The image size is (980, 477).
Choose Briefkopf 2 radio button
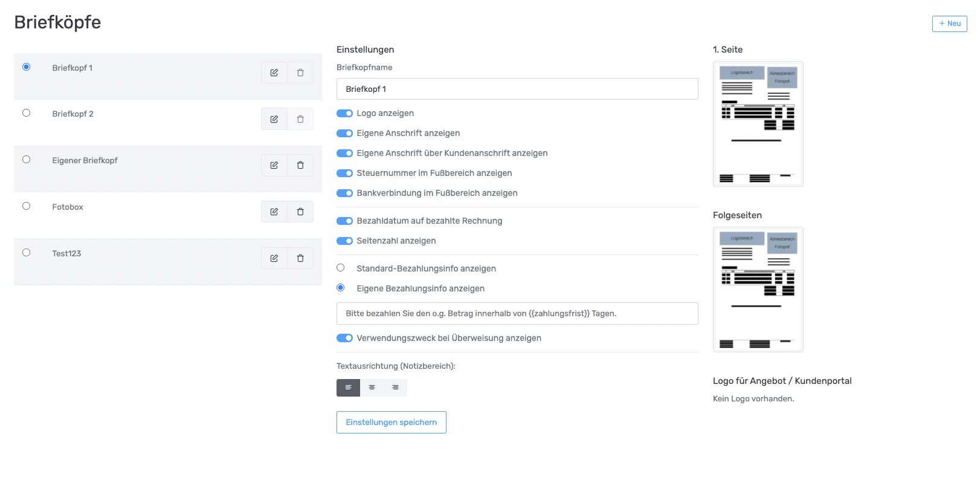[27, 113]
